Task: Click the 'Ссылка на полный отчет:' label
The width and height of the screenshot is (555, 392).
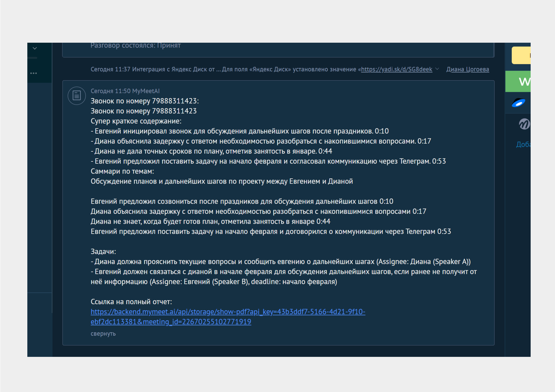Action: [131, 302]
